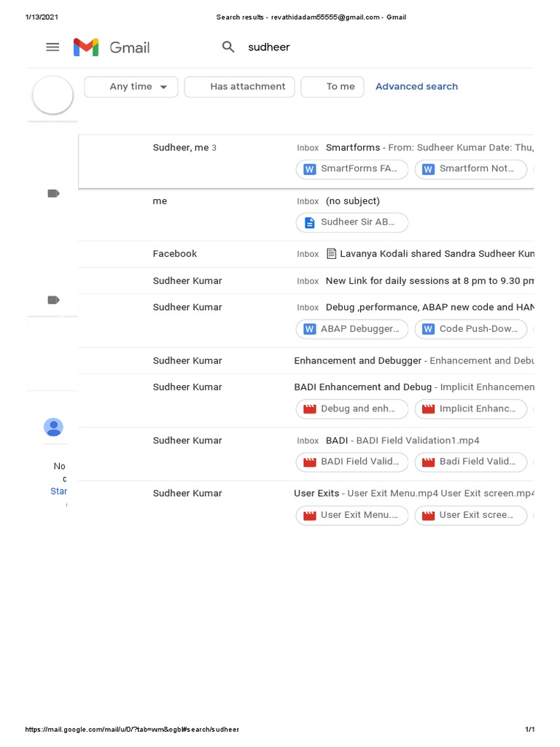
Task: Open the main menu hamburger icon
Action: (x=52, y=47)
